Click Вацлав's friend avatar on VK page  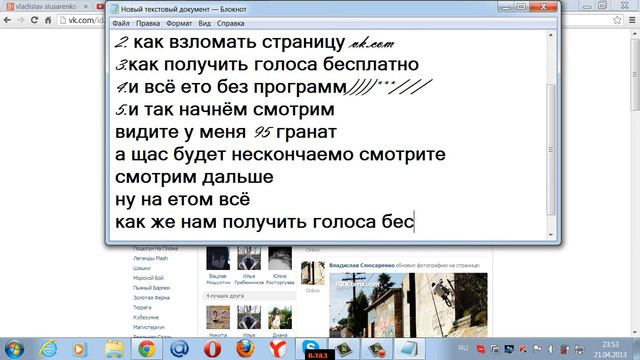pyautogui.click(x=218, y=258)
